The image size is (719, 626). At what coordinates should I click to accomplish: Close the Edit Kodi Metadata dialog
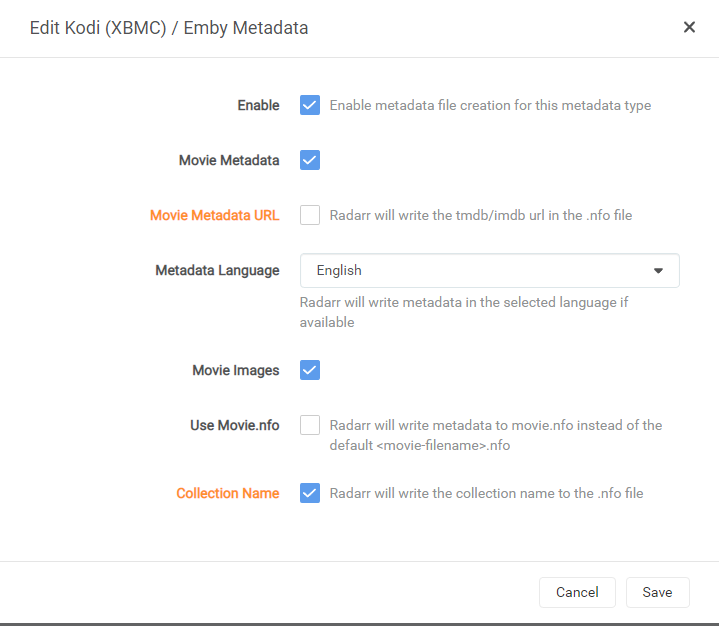tap(689, 28)
